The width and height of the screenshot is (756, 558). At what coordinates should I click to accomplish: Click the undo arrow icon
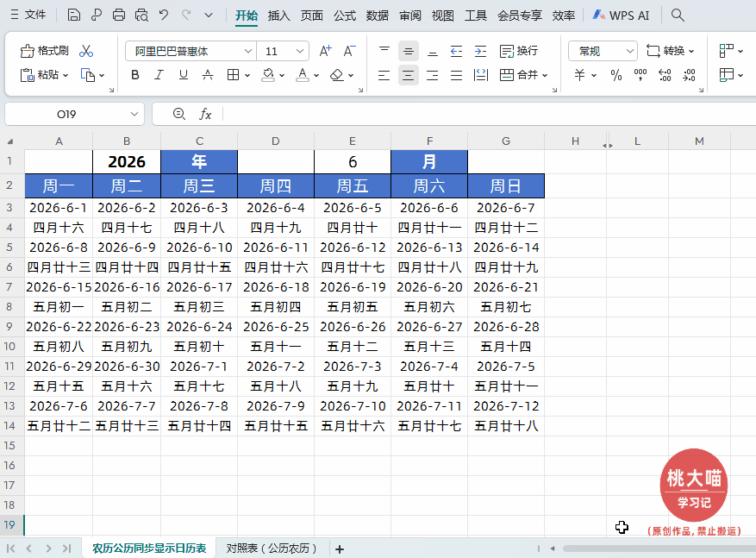pyautogui.click(x=166, y=14)
